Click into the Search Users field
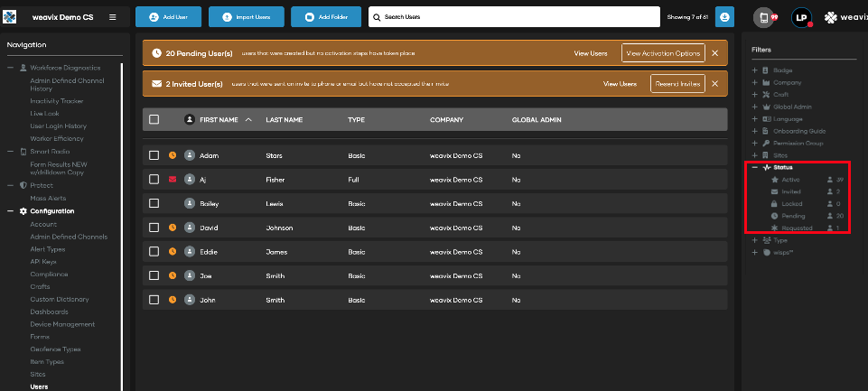The width and height of the screenshot is (868, 391). pos(514,16)
